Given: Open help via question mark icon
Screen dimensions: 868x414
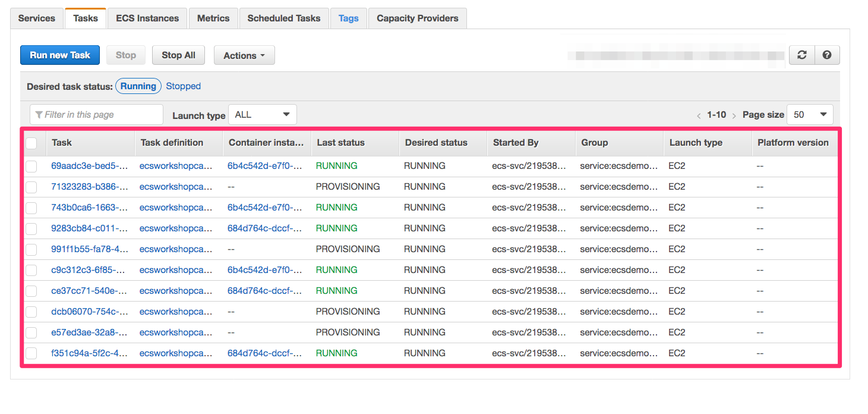Looking at the screenshot, I should coord(827,55).
